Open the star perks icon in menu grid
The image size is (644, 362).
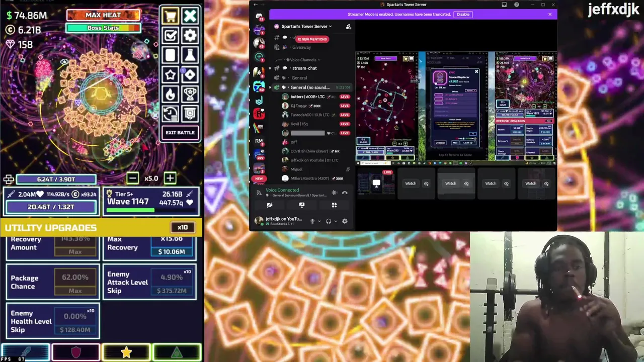(170, 75)
